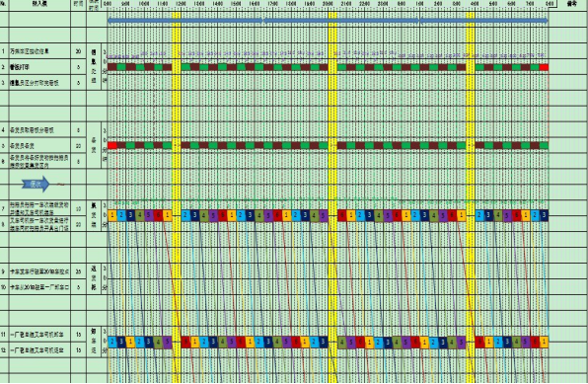The width and height of the screenshot is (588, 384).
Task: Click the row 2 task name cell
Action: point(39,67)
